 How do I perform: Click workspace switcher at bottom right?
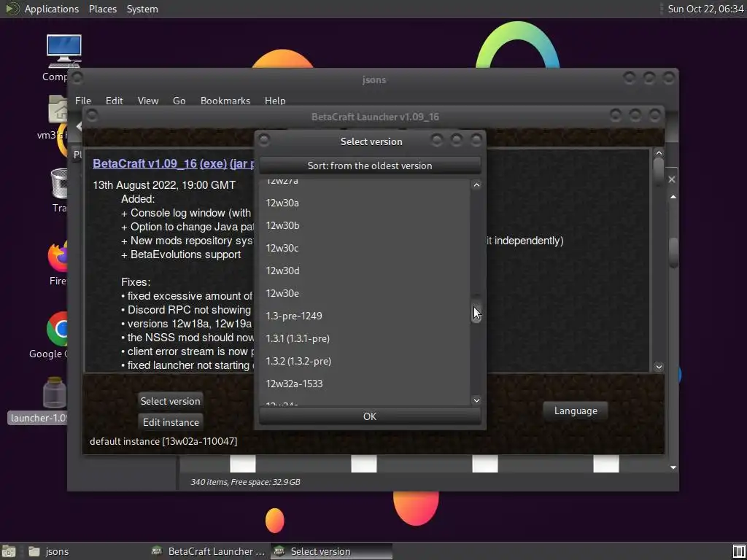pyautogui.click(x=738, y=551)
